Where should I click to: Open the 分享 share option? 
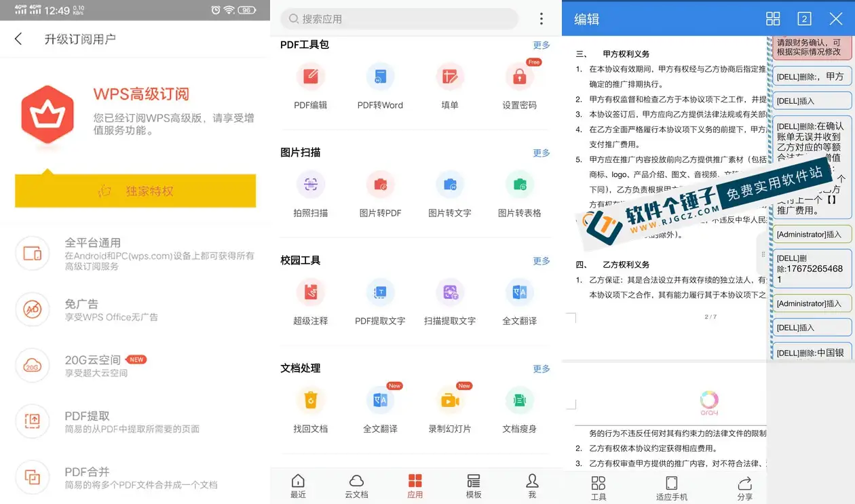pos(744,487)
